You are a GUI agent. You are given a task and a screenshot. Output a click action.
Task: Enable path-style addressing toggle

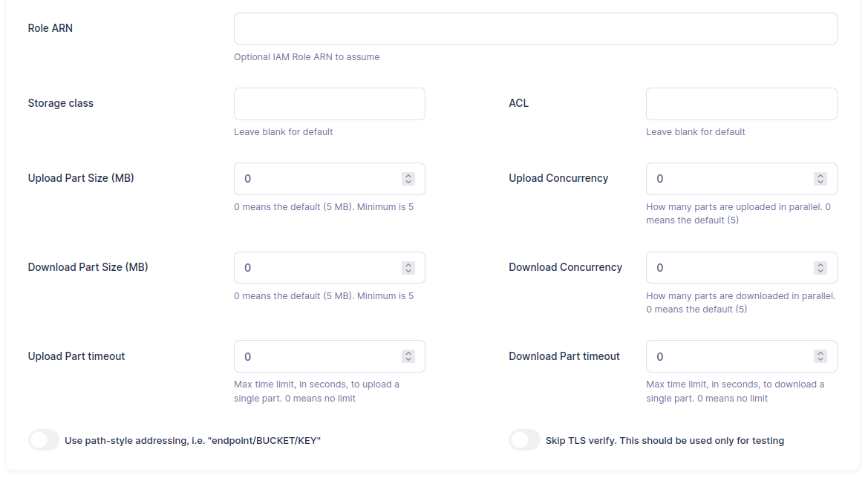click(44, 440)
